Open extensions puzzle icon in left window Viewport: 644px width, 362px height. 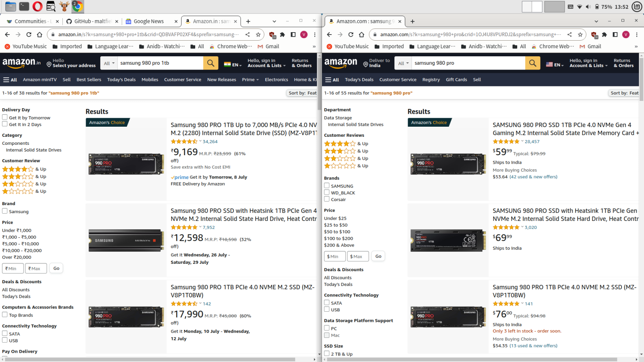(x=283, y=35)
